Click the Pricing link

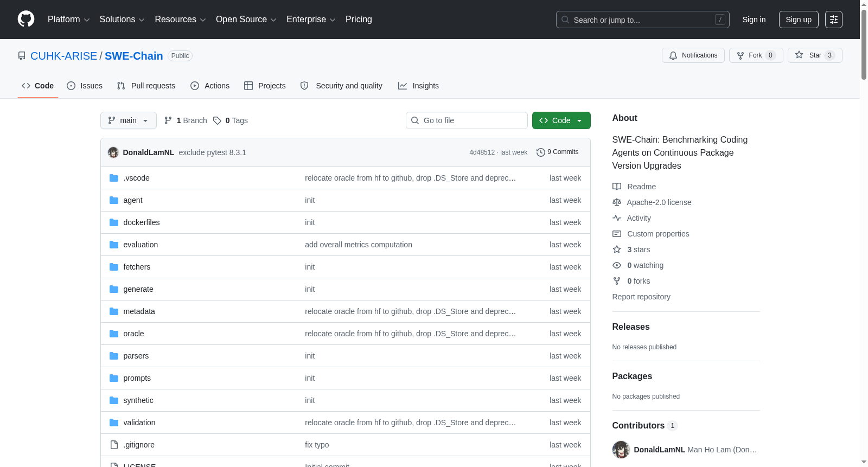pos(359,20)
